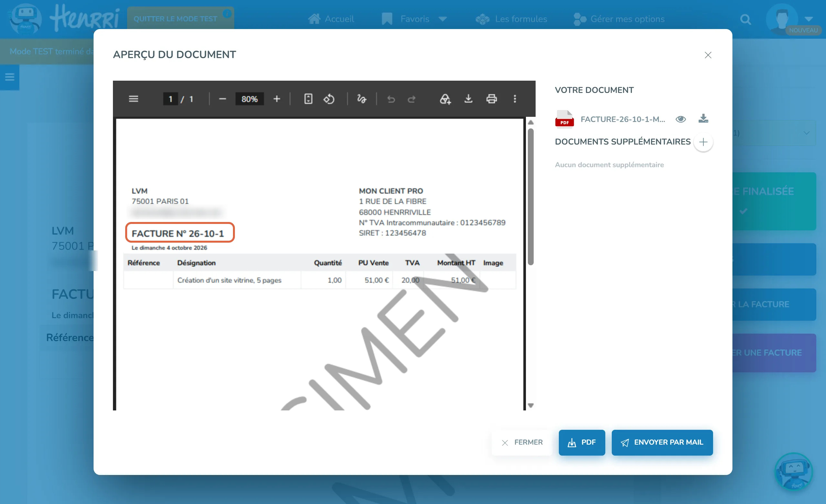Viewport: 826px width, 504px height.
Task: Click the redo arrow in PDF toolbar
Action: [412, 99]
